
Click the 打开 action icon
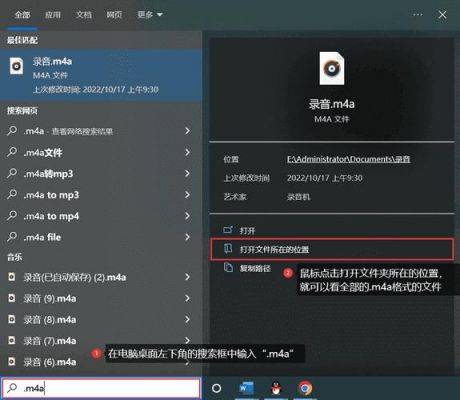tap(228, 230)
